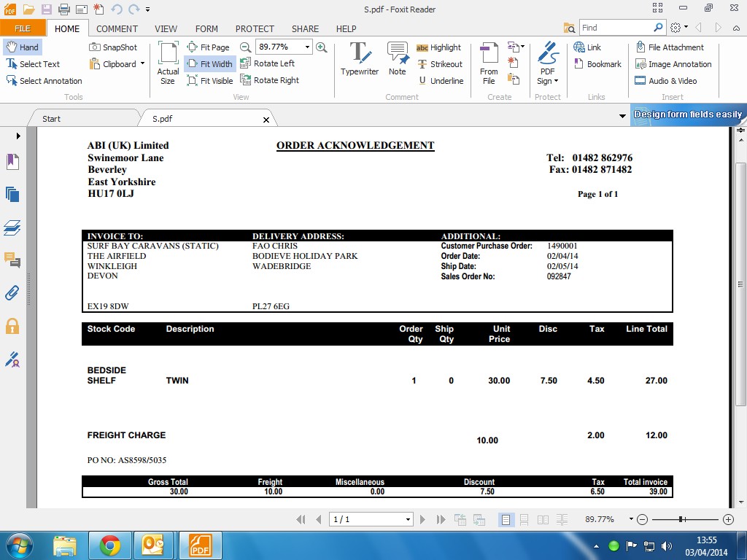Enable the Hand tool
The height and width of the screenshot is (560, 747).
coord(22,47)
